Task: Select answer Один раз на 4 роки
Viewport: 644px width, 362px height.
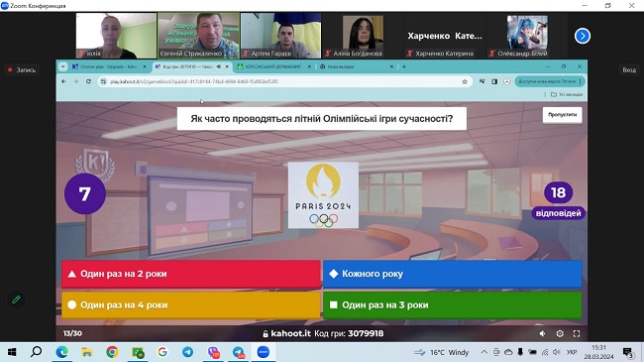Action: 191,304
